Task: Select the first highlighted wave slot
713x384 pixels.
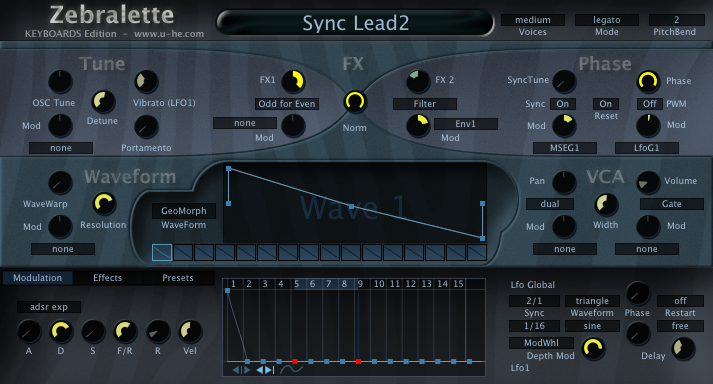Action: point(162,253)
